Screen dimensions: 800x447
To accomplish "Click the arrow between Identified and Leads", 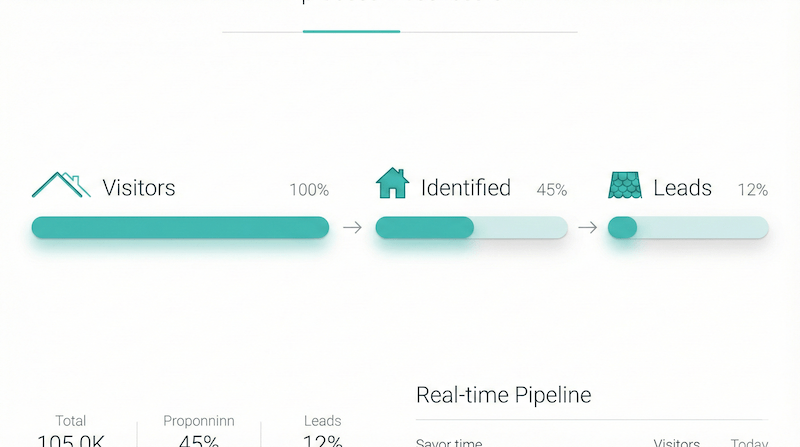I will 587,227.
